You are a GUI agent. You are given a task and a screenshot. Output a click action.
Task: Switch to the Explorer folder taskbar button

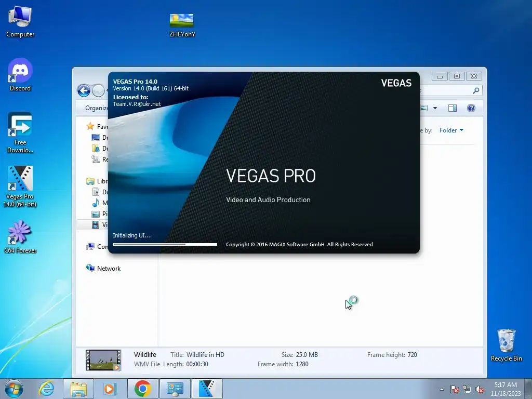[x=78, y=389]
